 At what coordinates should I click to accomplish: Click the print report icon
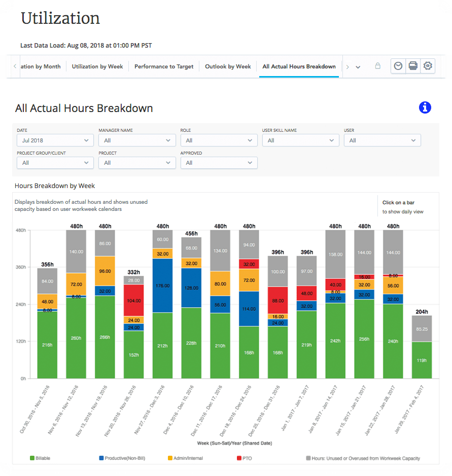pyautogui.click(x=413, y=66)
